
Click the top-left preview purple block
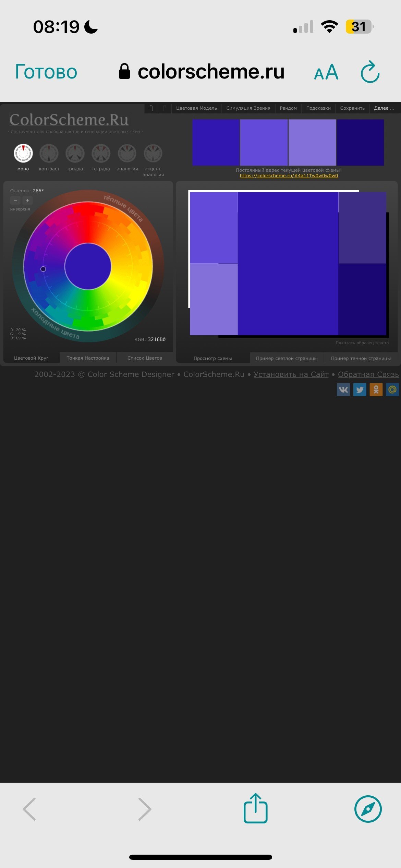[214, 228]
